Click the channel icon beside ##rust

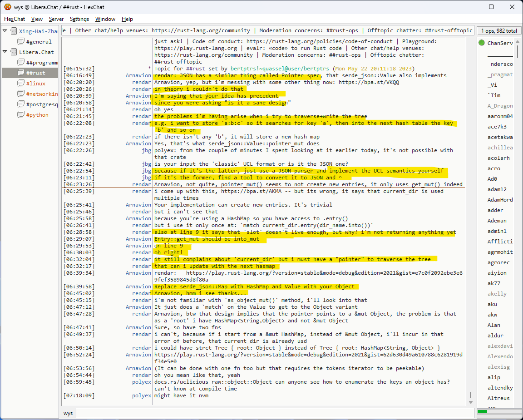(x=20, y=73)
